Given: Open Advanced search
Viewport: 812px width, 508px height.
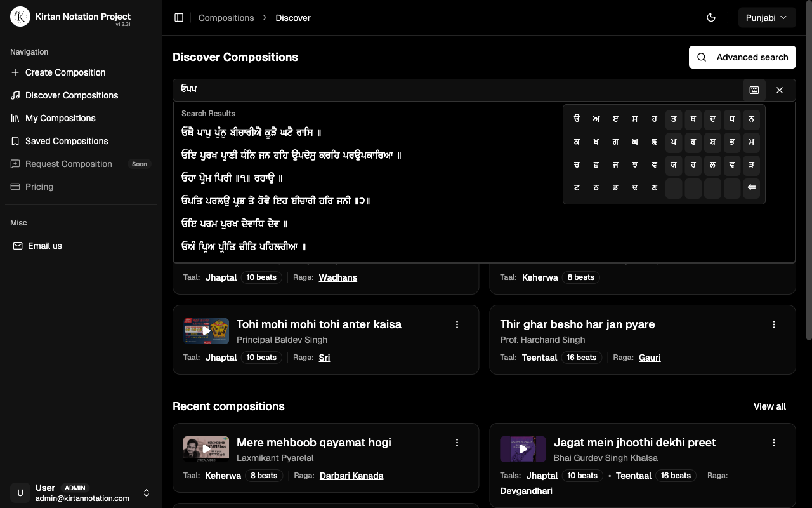Looking at the screenshot, I should point(742,57).
